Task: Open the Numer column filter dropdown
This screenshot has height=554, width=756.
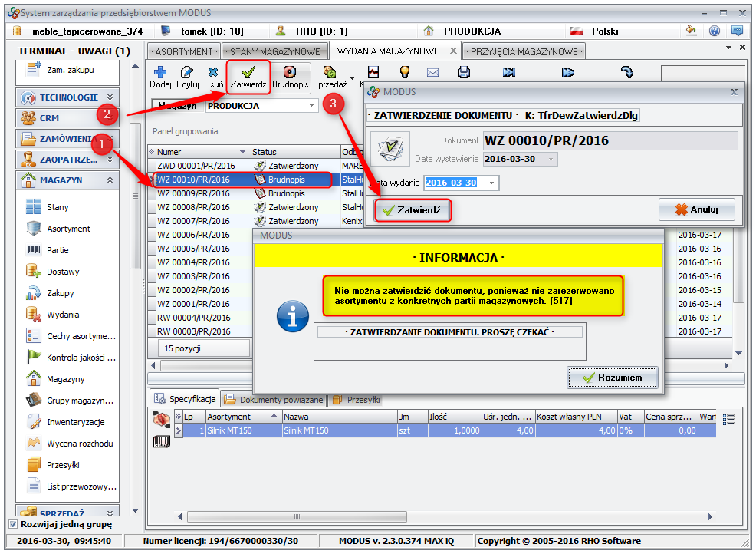Action: click(x=244, y=152)
